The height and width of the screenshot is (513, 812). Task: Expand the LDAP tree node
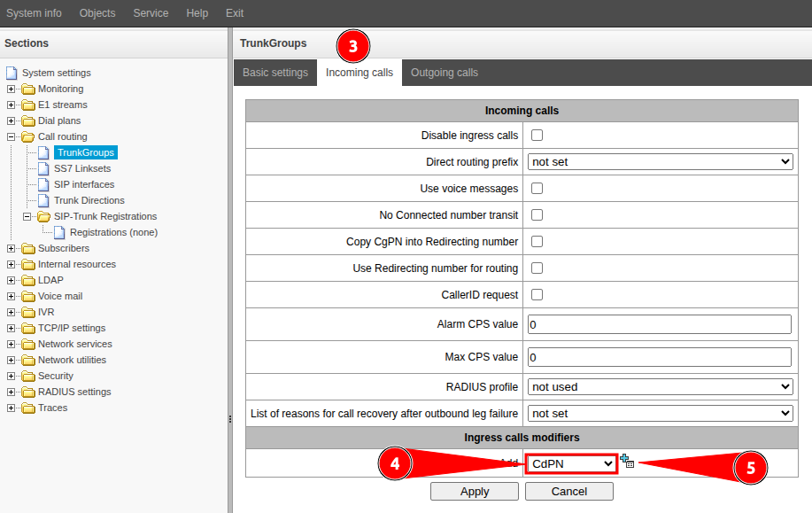click(x=11, y=280)
